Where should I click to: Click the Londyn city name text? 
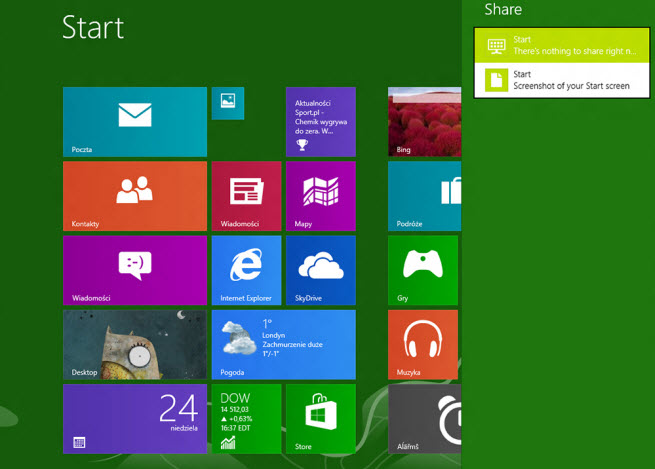274,335
